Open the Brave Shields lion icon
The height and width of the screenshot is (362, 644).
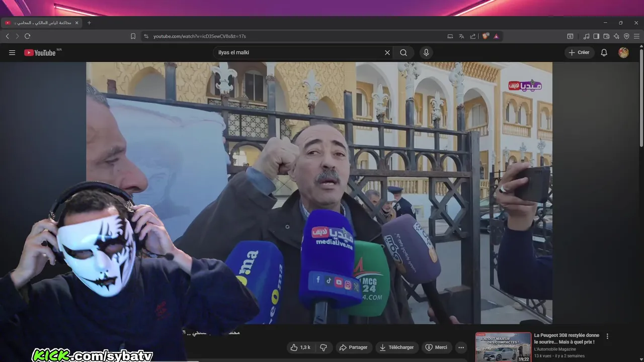tap(486, 36)
